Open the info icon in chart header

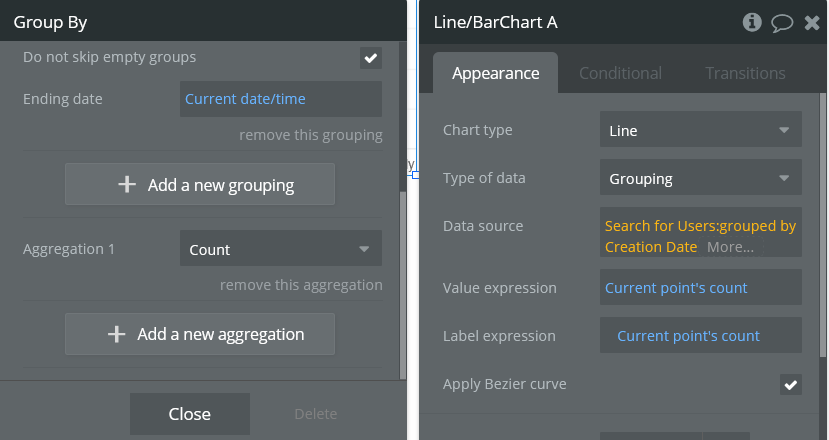[x=753, y=22]
